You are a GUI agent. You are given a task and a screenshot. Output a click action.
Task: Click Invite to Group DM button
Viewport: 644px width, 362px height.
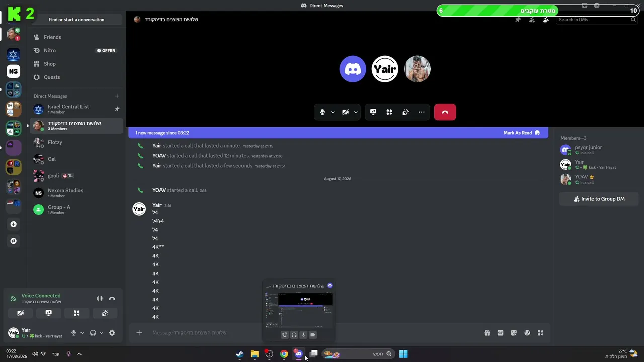click(599, 199)
